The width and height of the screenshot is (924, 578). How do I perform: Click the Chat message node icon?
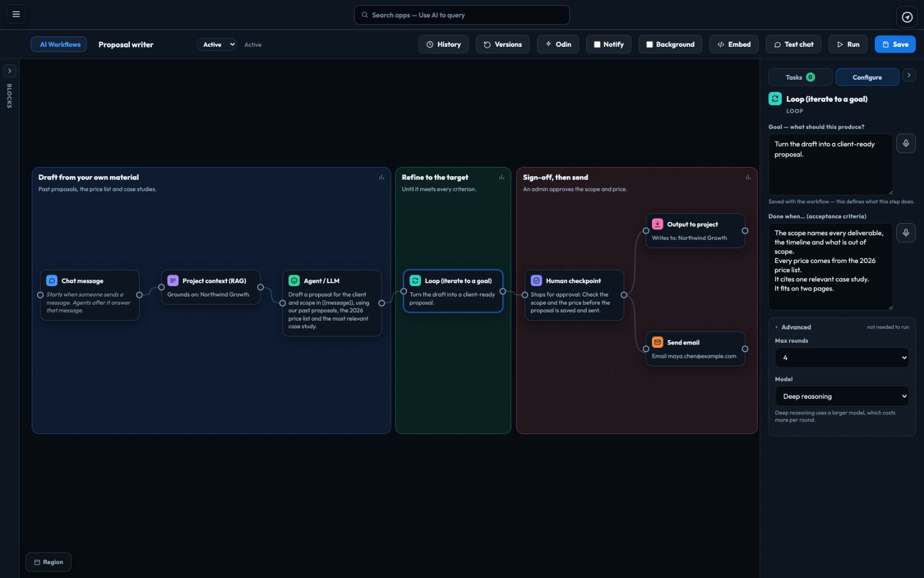[52, 281]
